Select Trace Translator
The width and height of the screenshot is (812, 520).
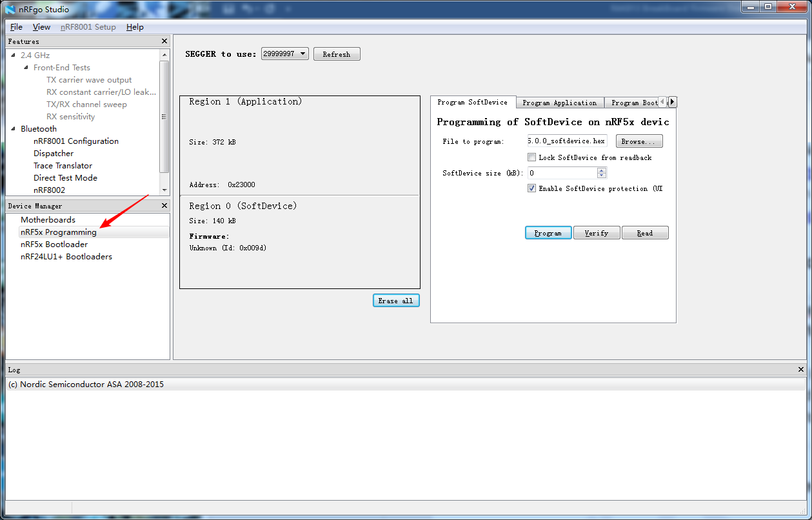click(63, 166)
